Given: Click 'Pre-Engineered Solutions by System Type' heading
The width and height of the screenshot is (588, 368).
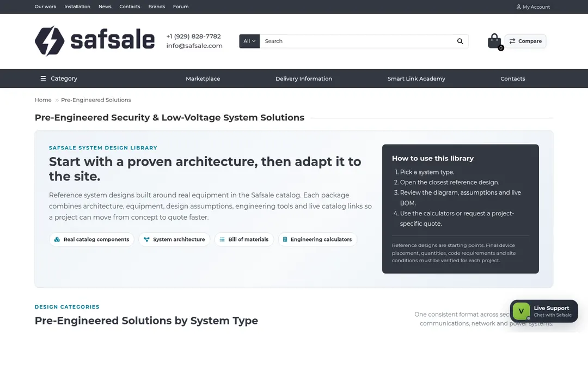Looking at the screenshot, I should [146, 321].
